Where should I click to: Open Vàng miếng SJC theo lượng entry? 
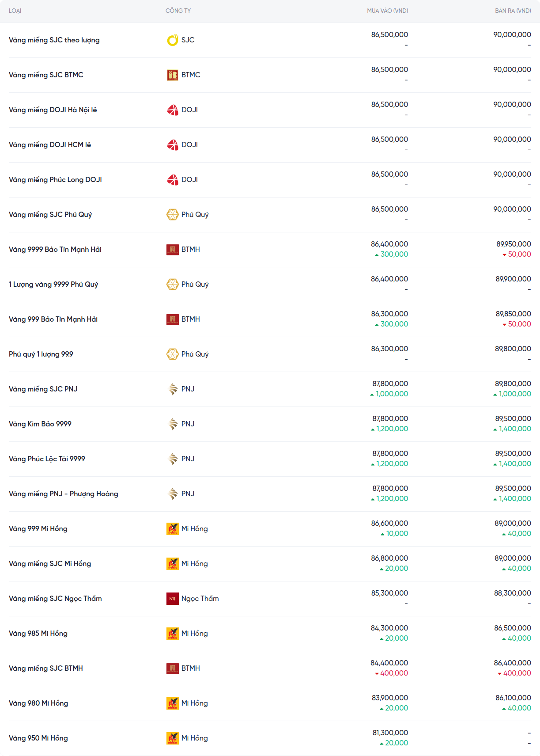[54, 40]
